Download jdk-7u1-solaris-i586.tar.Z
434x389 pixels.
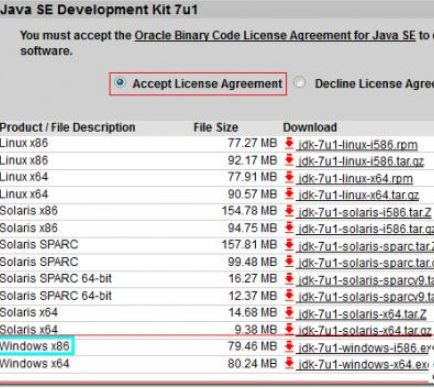click(365, 212)
